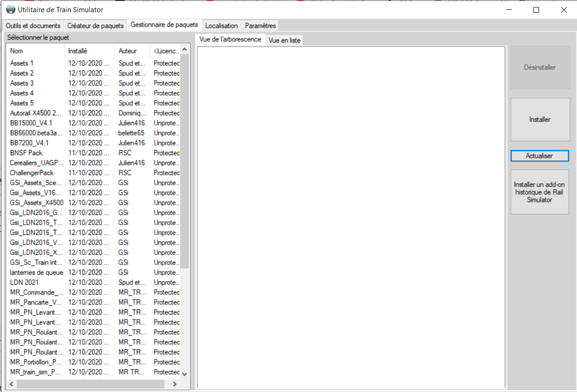Image resolution: width=577 pixels, height=392 pixels.
Task: Click Installer un add-on historique de Rail Simulator
Action: [x=540, y=192]
